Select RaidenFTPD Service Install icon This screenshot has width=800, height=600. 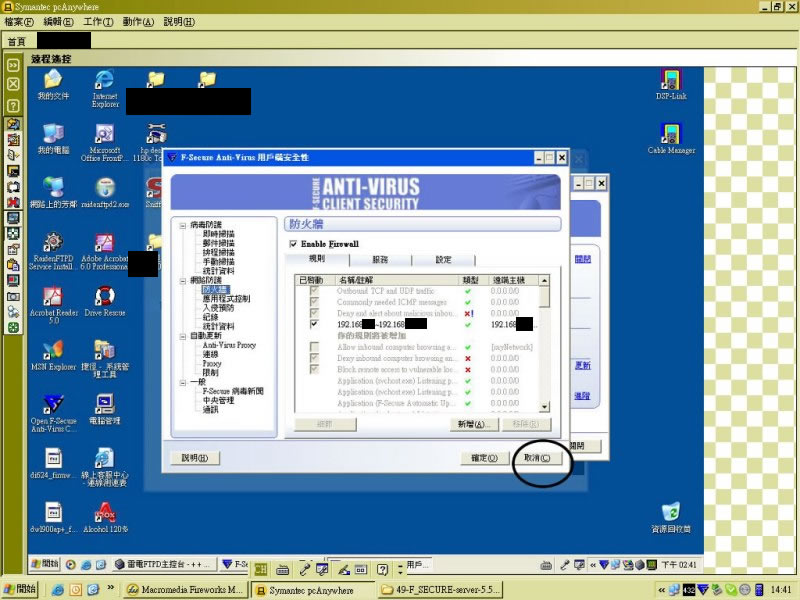(53, 251)
